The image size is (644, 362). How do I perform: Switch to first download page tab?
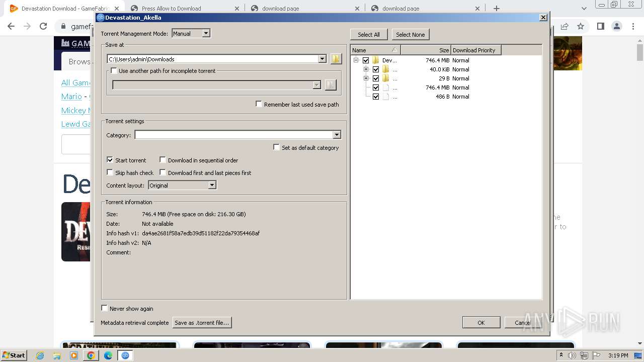305,9
